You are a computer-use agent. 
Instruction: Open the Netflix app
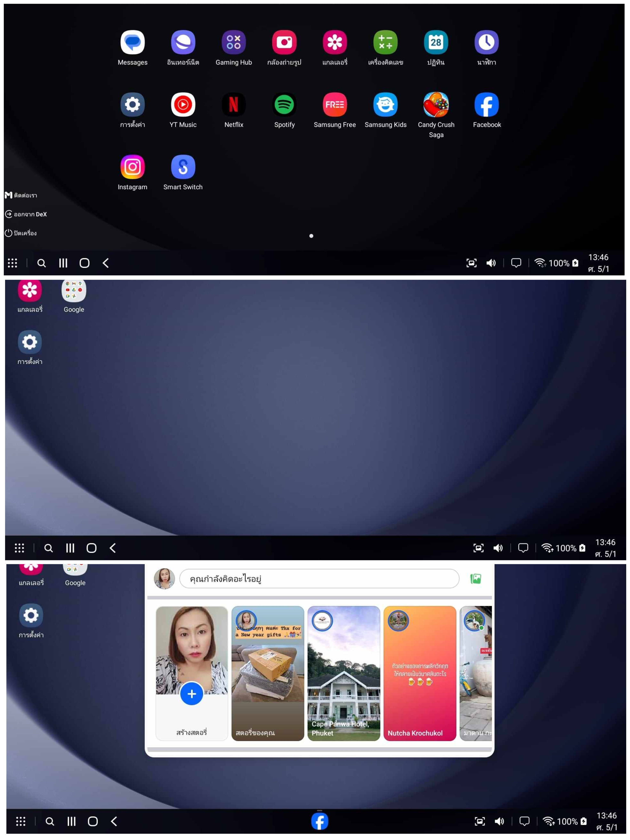[x=234, y=104]
